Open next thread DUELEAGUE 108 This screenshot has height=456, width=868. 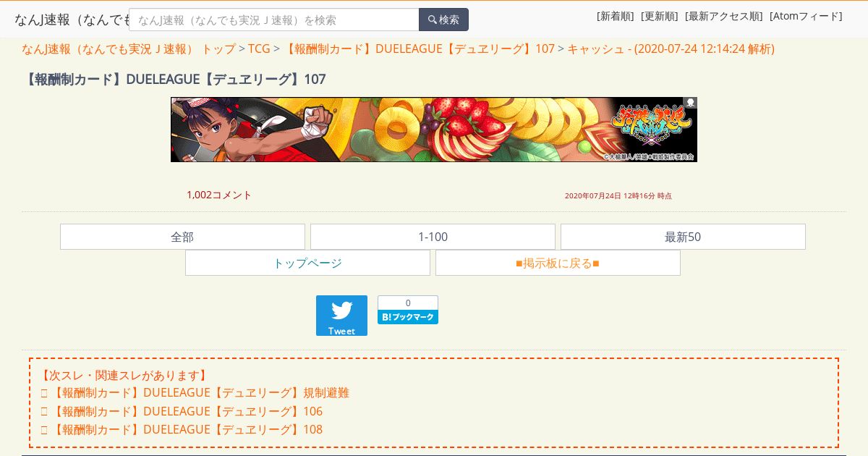click(187, 429)
